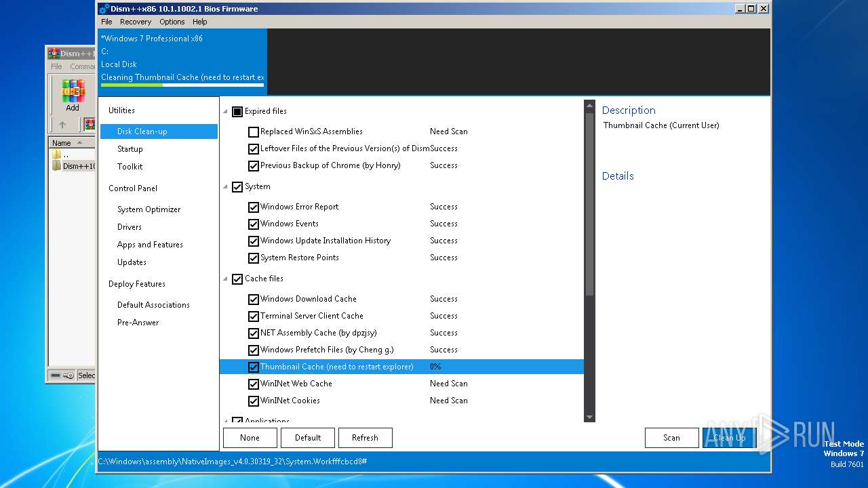Image resolution: width=868 pixels, height=488 pixels.
Task: Open the Startup page in sidebar
Action: (130, 149)
